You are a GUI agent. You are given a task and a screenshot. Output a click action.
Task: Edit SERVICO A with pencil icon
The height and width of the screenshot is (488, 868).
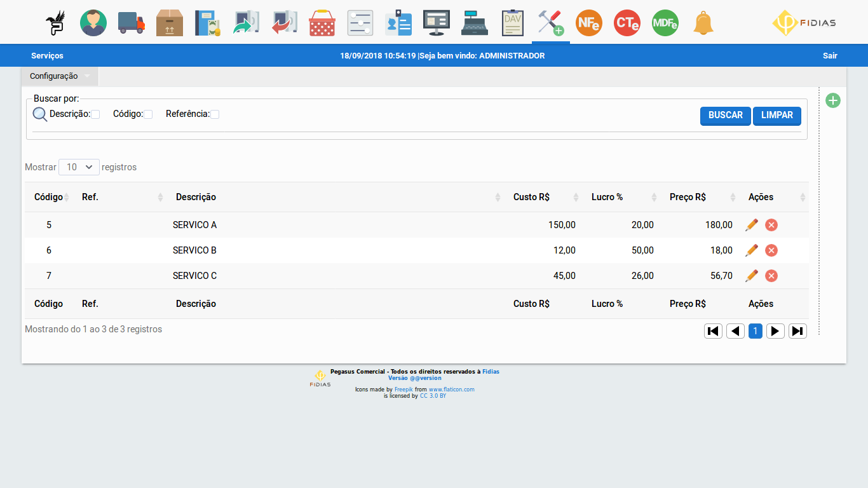pyautogui.click(x=752, y=225)
